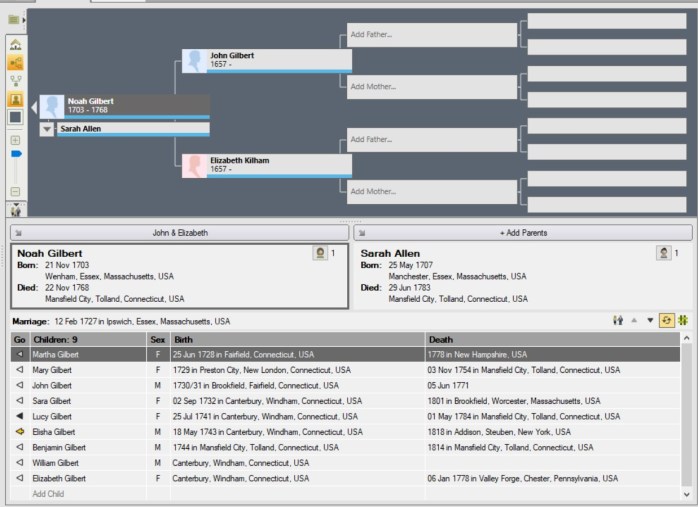Go to Elisha Gilbert with yellow arrow
The image size is (698, 507).
[19, 431]
